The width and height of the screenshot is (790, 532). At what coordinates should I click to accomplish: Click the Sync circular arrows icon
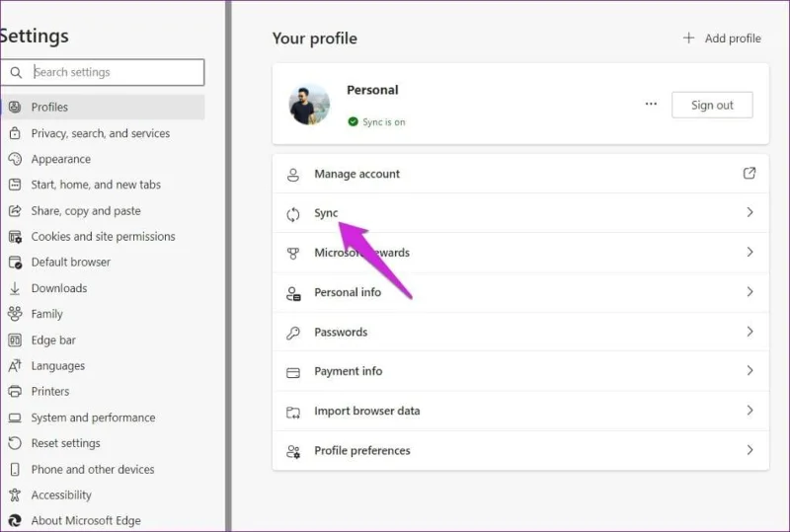[292, 214]
